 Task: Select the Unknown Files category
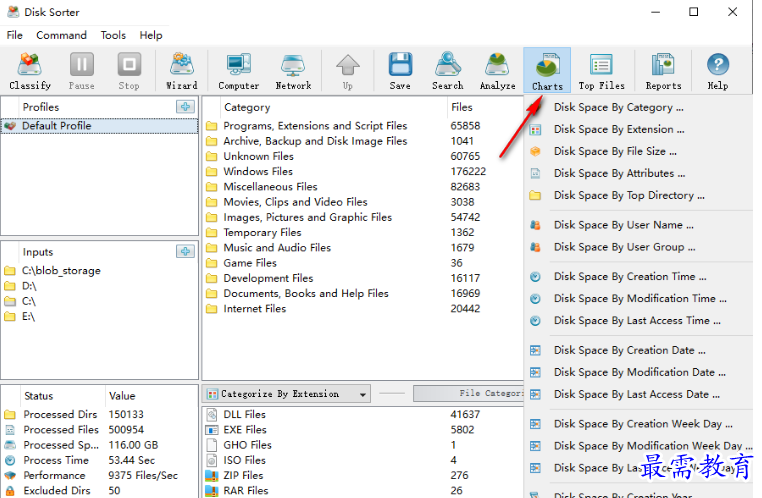click(363, 156)
